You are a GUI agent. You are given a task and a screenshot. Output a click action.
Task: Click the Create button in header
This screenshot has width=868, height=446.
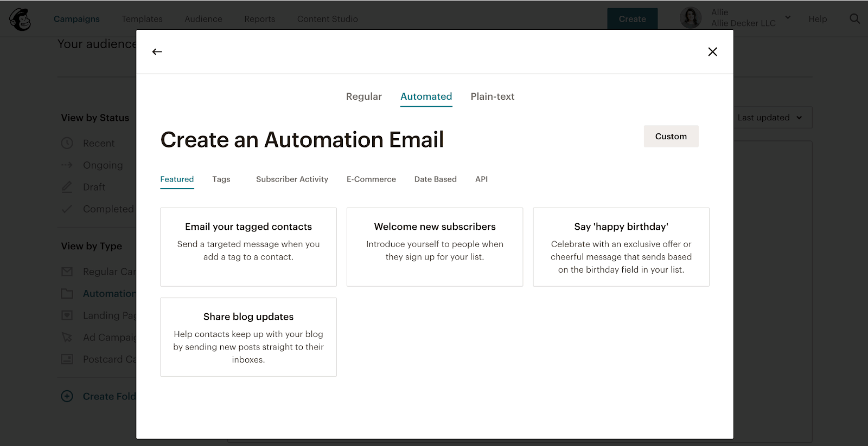pos(633,19)
